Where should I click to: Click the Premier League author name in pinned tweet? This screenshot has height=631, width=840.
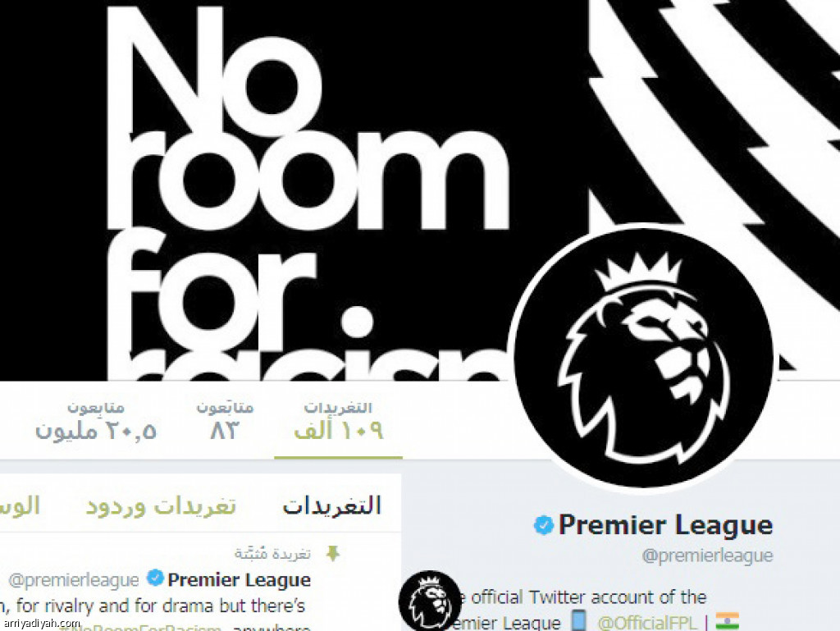[x=239, y=579]
